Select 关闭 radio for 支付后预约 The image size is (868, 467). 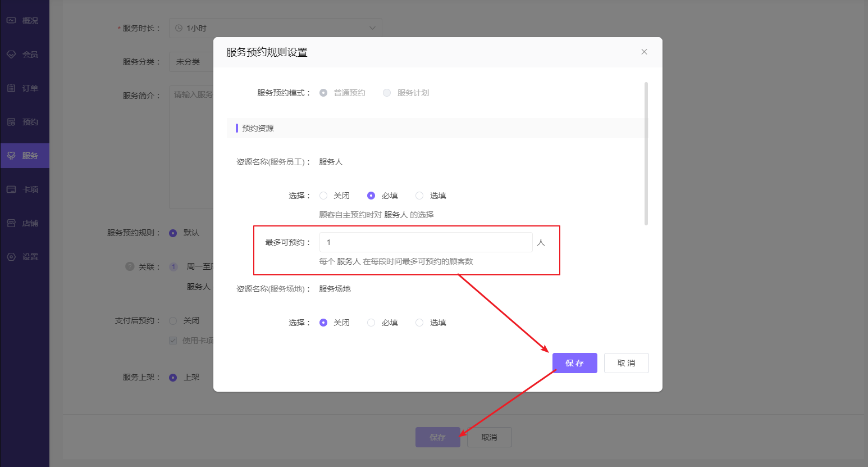[173, 320]
